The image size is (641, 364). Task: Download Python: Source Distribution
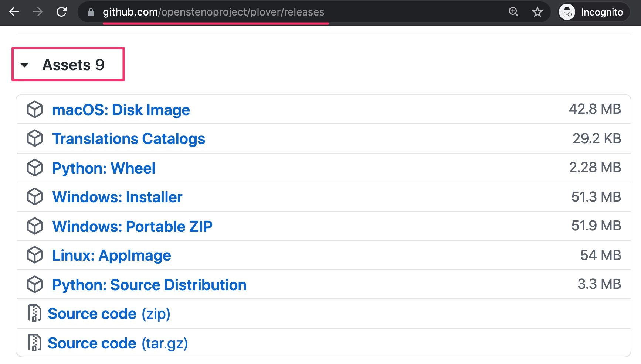coord(149,285)
